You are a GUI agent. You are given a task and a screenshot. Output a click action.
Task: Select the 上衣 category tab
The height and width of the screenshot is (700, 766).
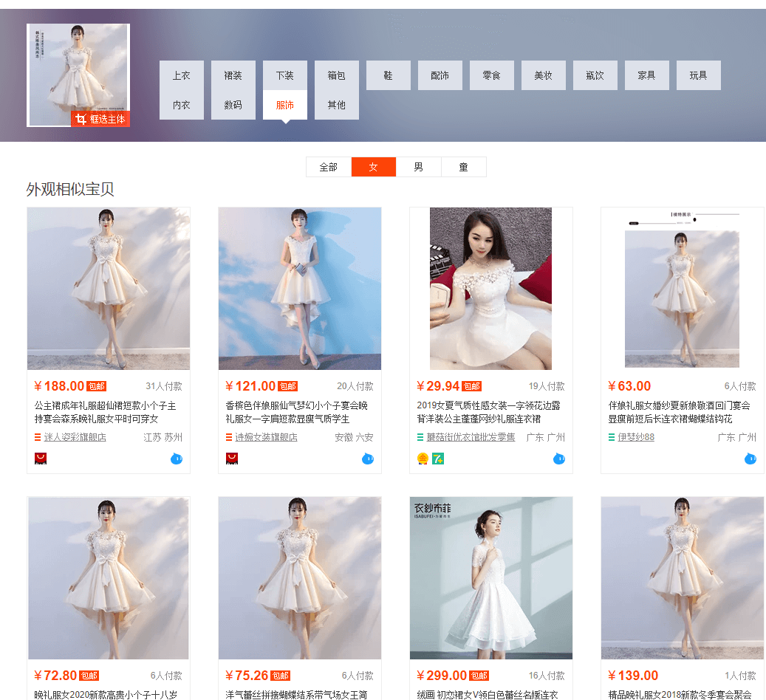coord(181,75)
